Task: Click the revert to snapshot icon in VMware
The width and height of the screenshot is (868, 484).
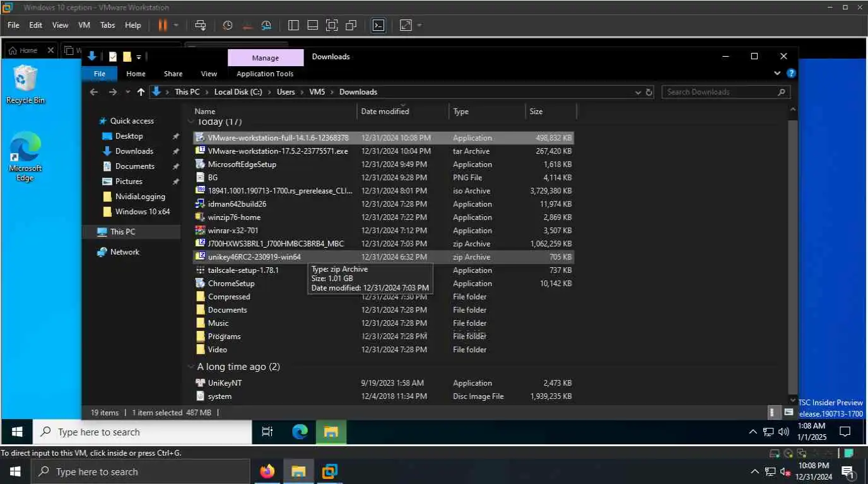Action: coord(247,25)
